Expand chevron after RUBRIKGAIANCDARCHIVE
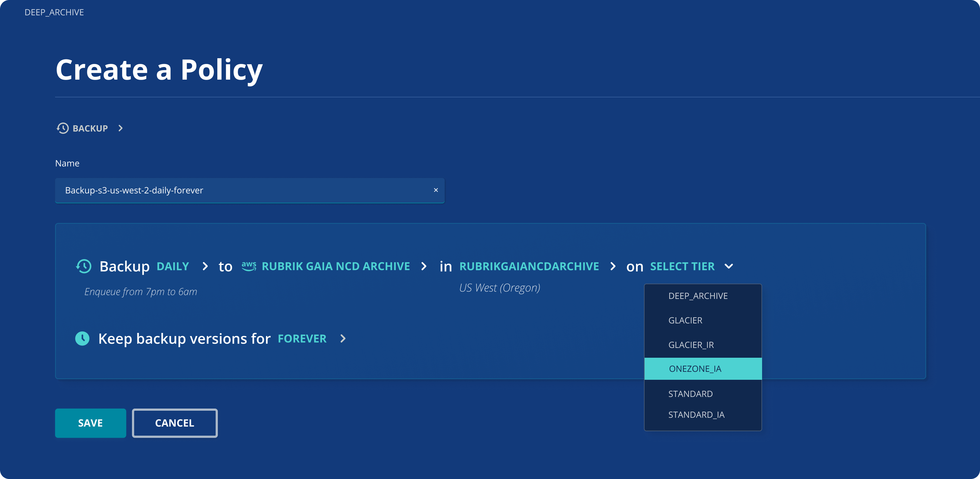Screen dimensions: 980x479 pos(613,266)
